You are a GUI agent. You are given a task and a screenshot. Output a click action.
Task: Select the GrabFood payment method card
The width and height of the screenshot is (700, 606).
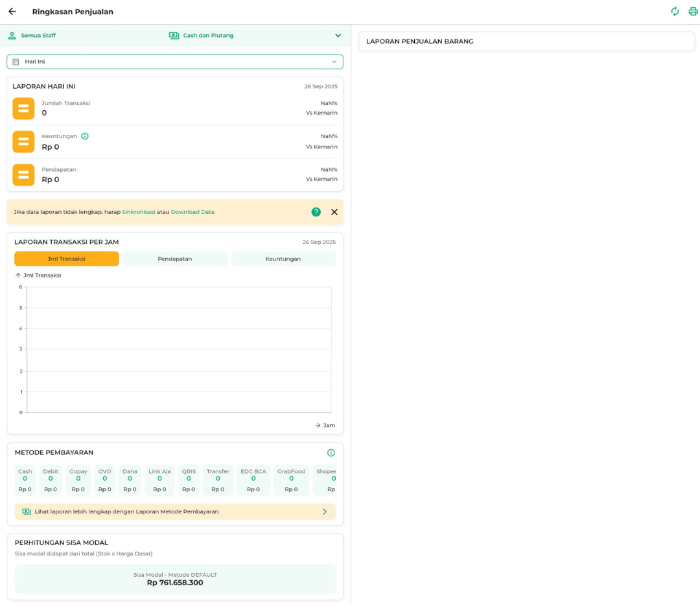click(291, 480)
